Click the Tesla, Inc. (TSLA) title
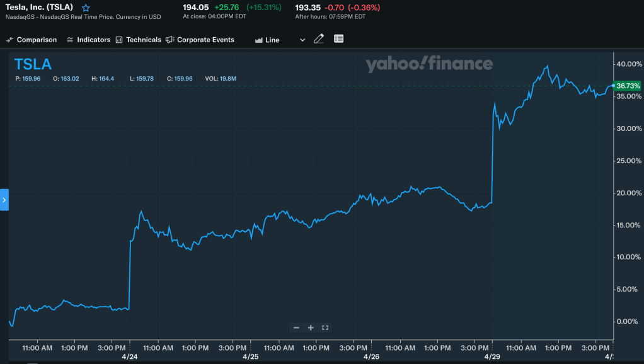The width and height of the screenshot is (644, 364). click(39, 7)
